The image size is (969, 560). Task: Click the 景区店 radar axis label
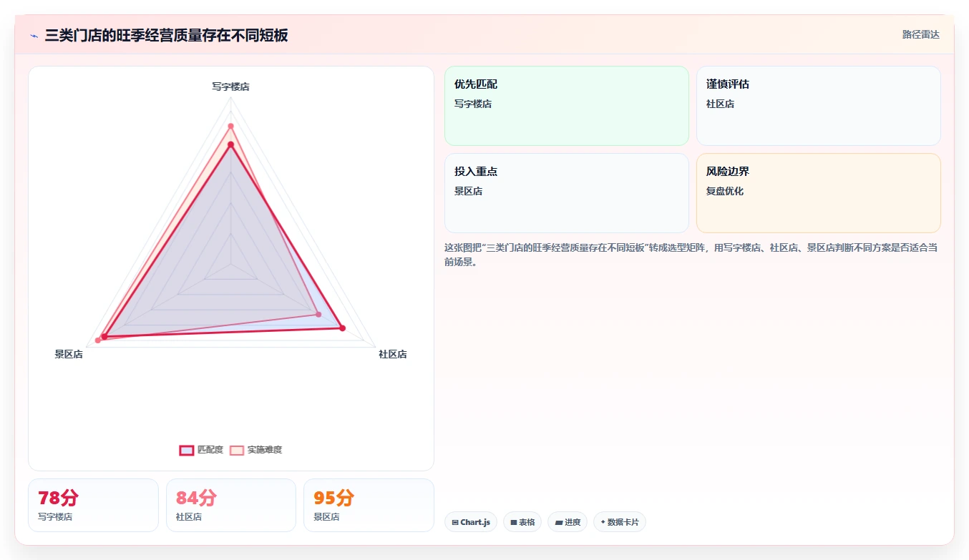coord(69,354)
